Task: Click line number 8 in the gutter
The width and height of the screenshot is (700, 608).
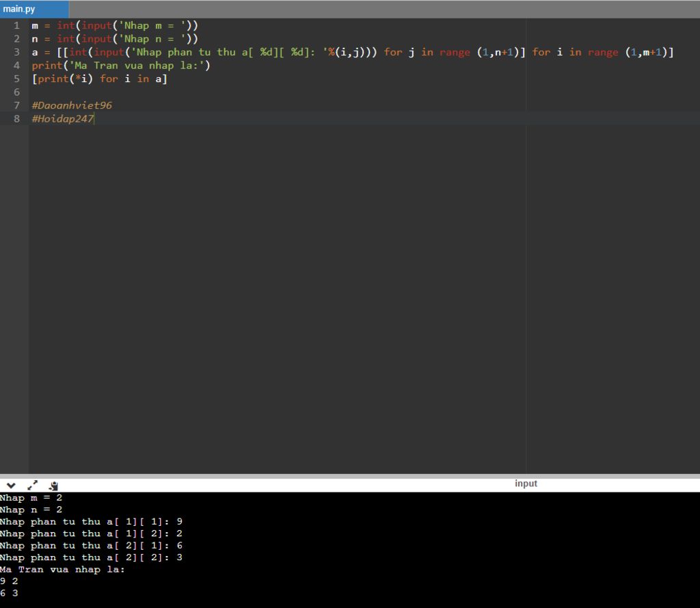Action: (x=16, y=119)
